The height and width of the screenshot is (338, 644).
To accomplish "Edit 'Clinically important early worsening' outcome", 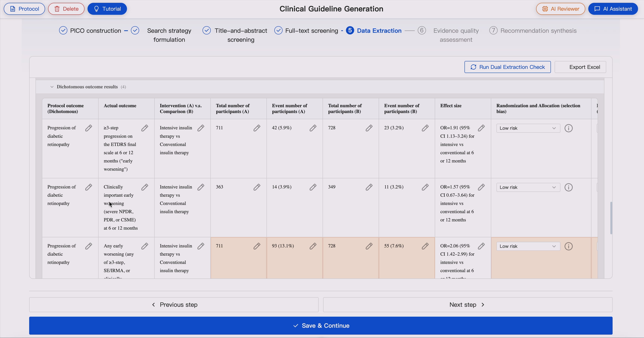I will [145, 187].
